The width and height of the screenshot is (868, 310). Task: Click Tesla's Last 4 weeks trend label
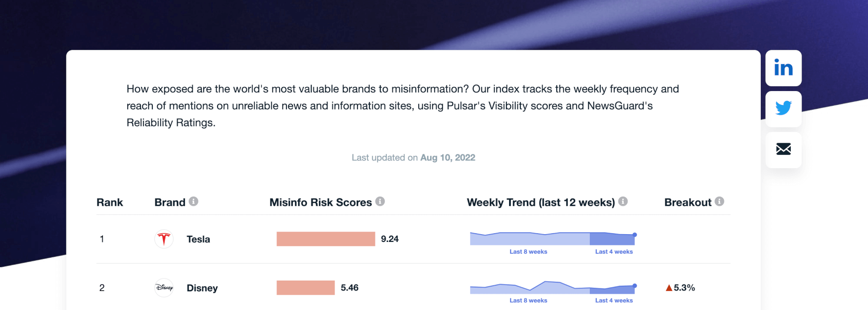click(614, 252)
